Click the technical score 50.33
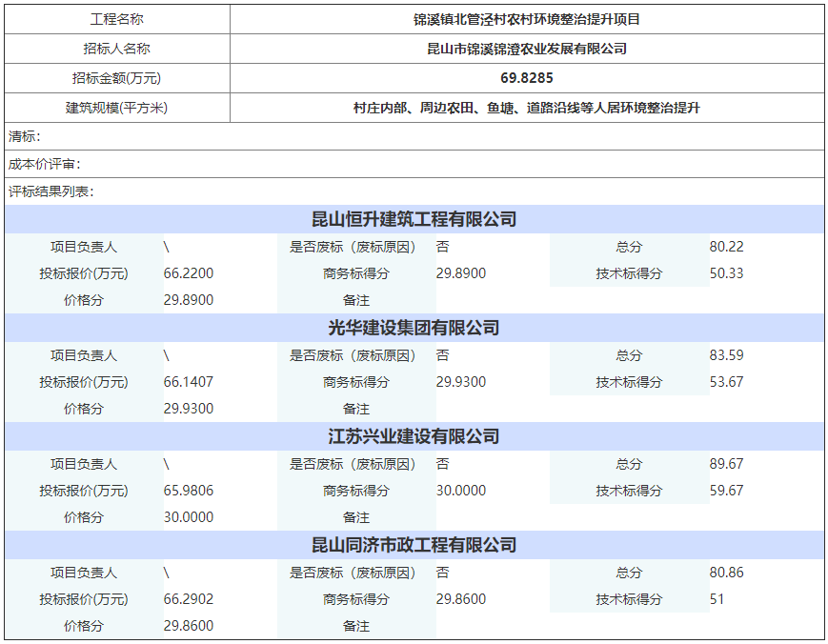828x644 pixels. (x=726, y=273)
